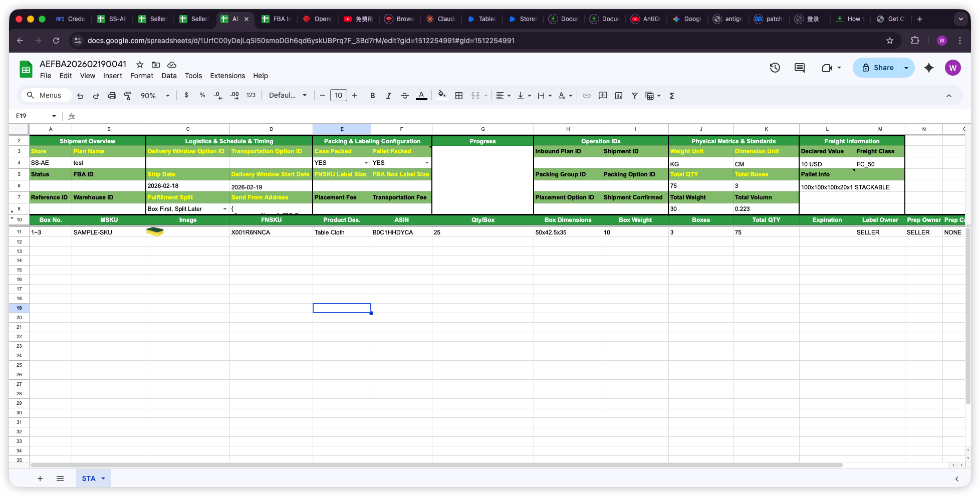The height and width of the screenshot is (496, 980).
Task: Add a new sheet with the plus button
Action: click(x=40, y=478)
